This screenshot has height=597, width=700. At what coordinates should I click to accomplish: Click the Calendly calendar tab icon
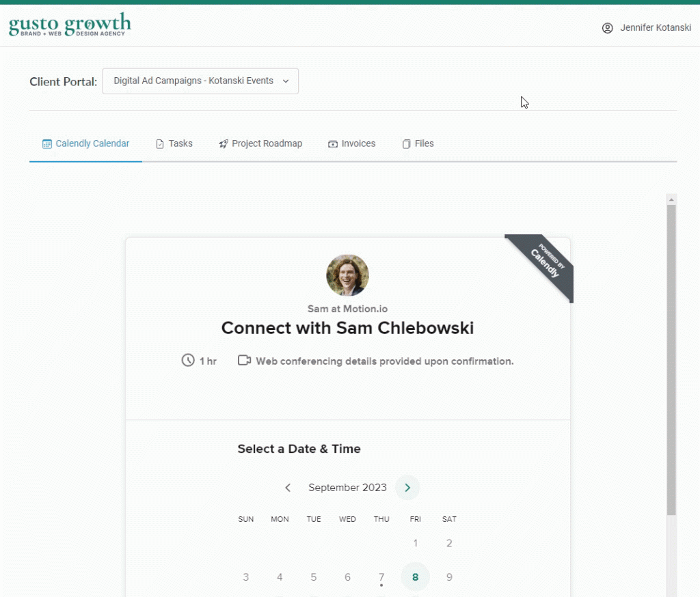tap(47, 143)
